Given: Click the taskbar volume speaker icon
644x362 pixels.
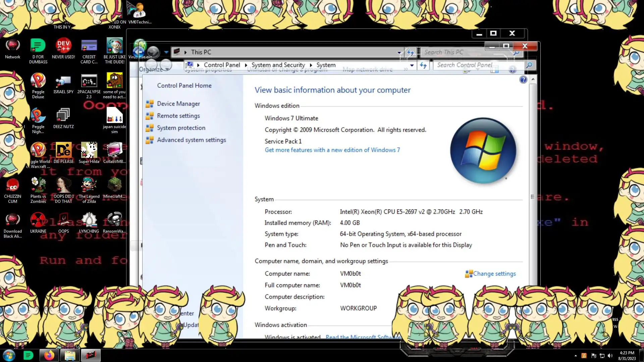Looking at the screenshot, I should (610, 356).
